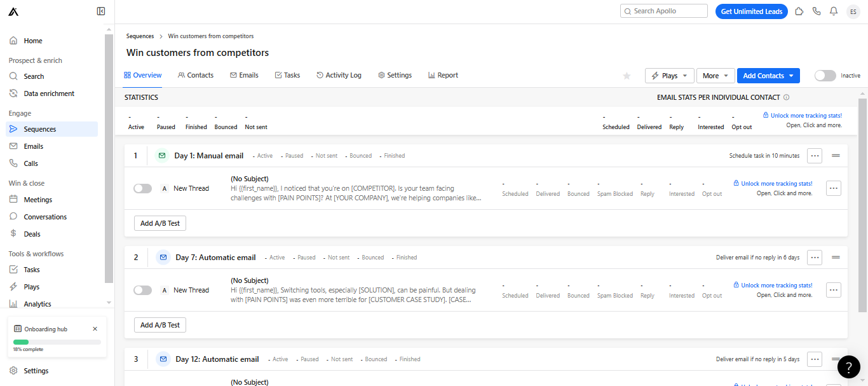Click the sidebar scroll down arrow
The image size is (868, 386).
point(109,303)
